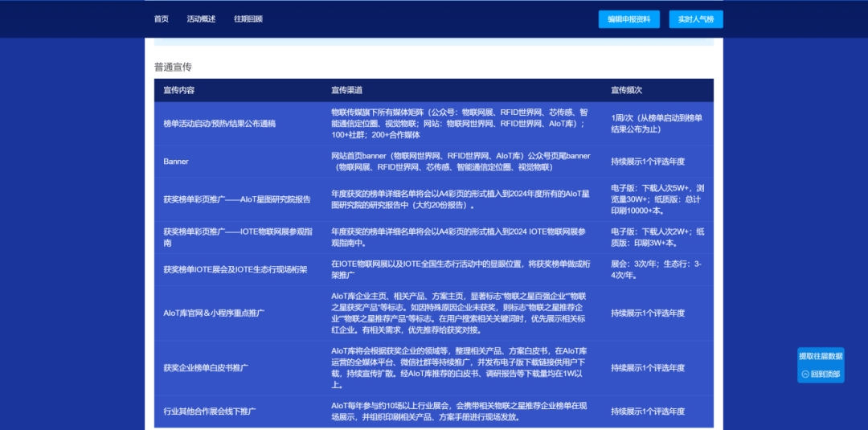The width and height of the screenshot is (868, 430).
Task: Click 持续展示1个评选年度 in the 线下推广 row
Action: click(x=649, y=412)
